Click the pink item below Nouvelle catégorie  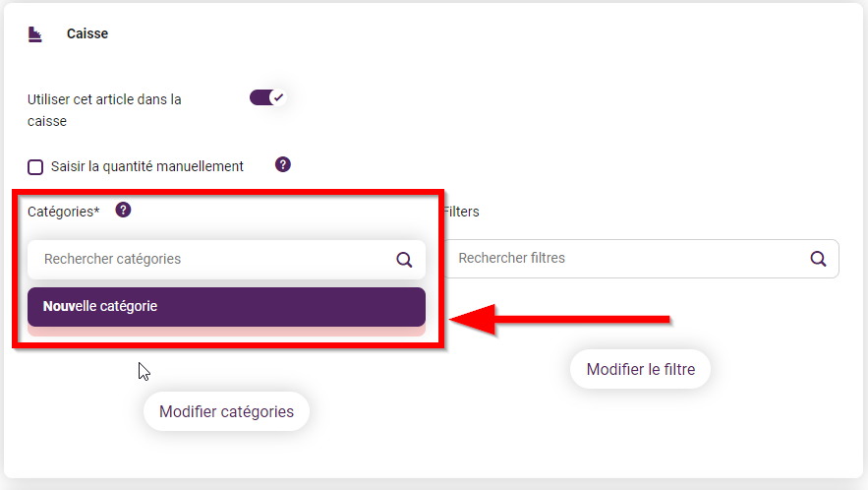[226, 332]
